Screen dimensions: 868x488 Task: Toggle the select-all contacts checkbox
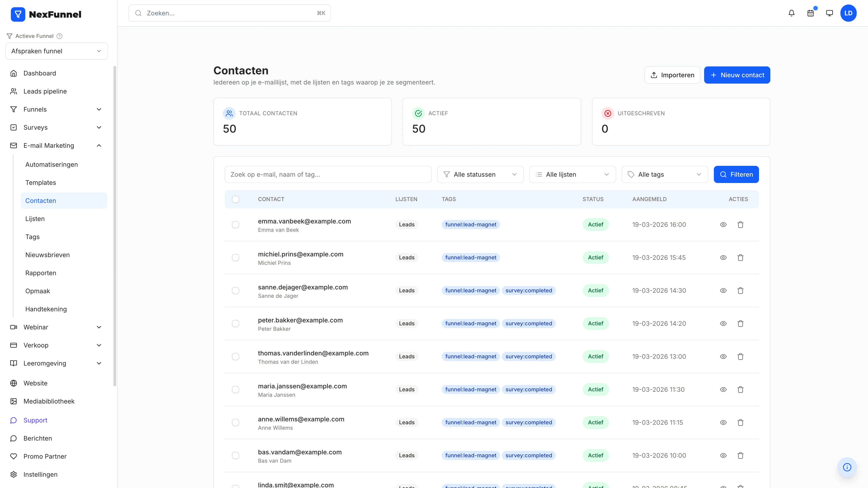(236, 199)
